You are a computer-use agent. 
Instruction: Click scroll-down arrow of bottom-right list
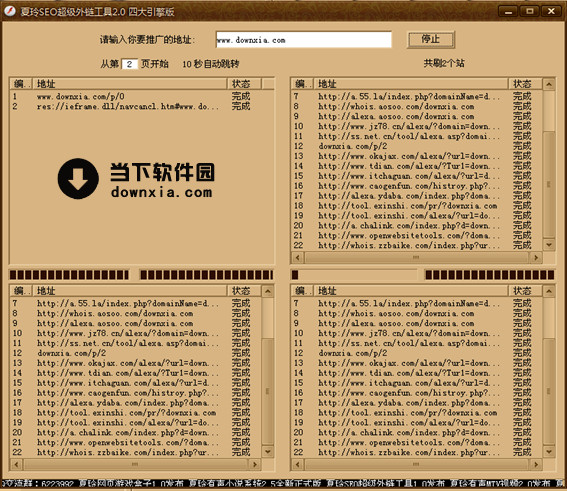click(x=549, y=452)
